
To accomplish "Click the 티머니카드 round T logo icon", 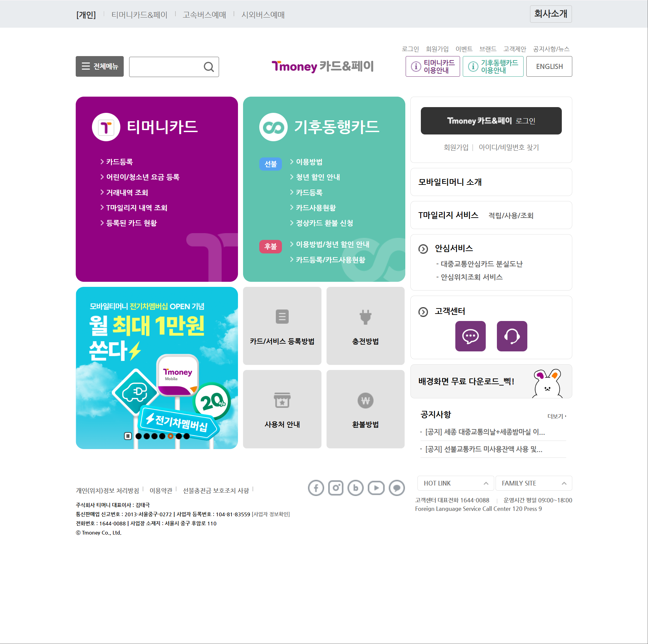I will coord(106,127).
